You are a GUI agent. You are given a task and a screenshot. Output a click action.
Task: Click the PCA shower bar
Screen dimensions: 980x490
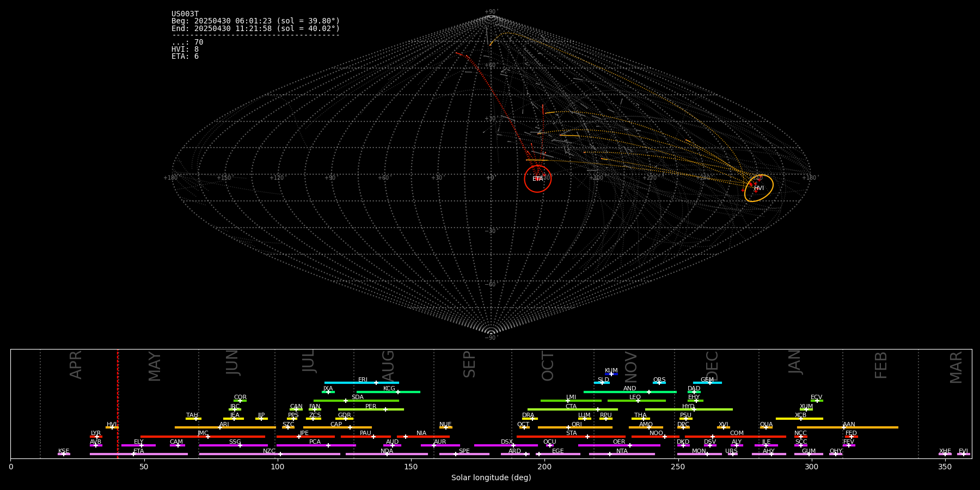pyautogui.click(x=316, y=445)
